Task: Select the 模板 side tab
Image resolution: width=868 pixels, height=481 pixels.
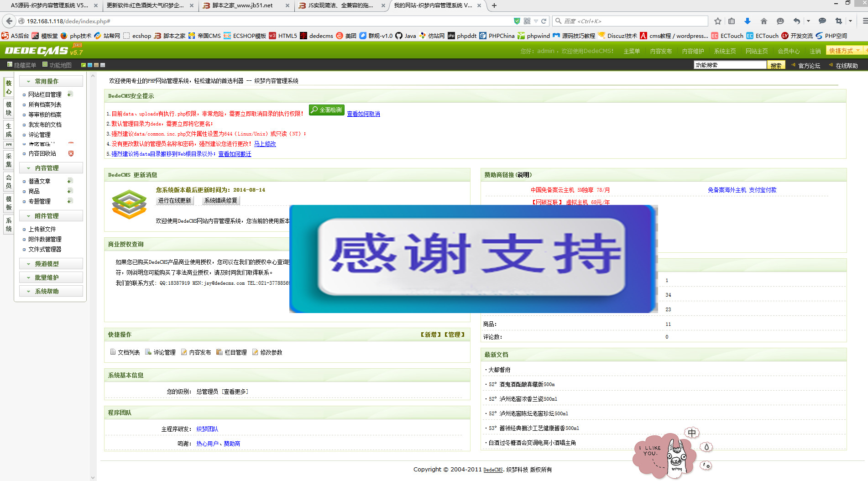Action: tap(9, 203)
